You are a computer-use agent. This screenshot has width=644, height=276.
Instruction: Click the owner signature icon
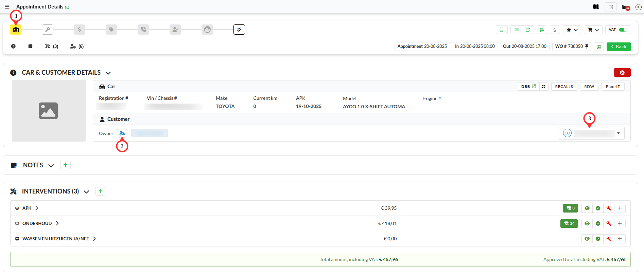click(122, 133)
